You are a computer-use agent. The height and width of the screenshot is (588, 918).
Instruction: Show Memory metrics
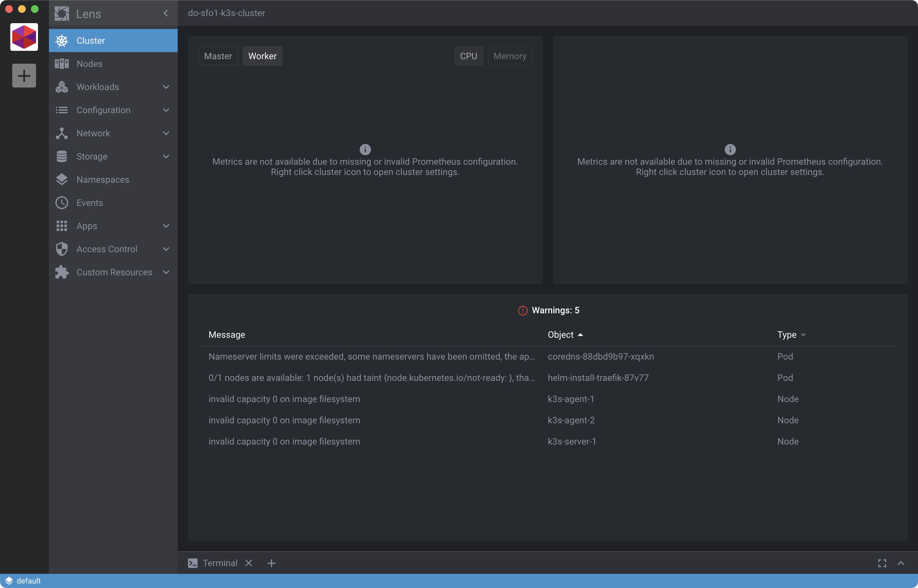pyautogui.click(x=510, y=56)
